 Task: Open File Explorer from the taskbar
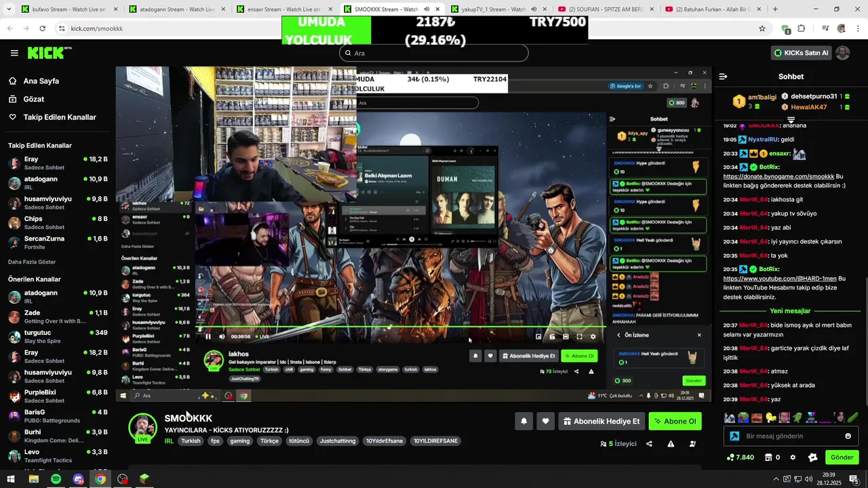pos(33,479)
